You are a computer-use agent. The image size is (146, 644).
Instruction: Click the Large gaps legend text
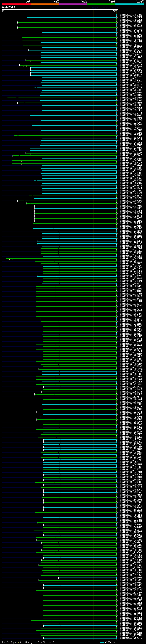click(28, 642)
